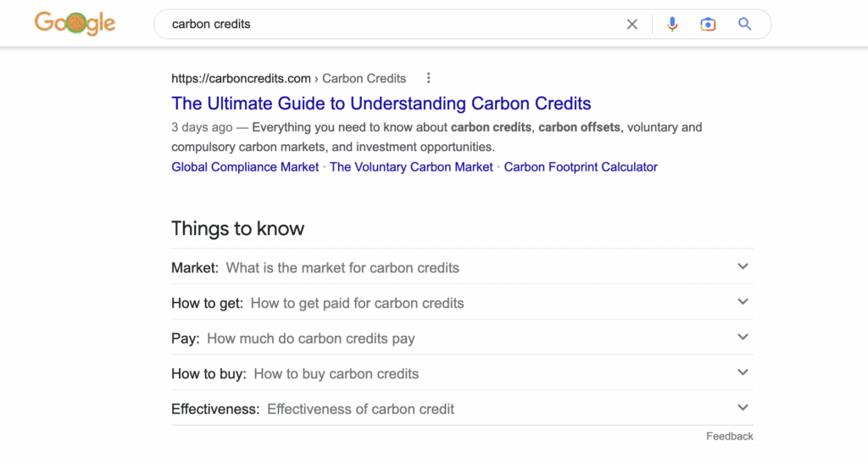Open the 'Global Compliance Market' sitelink
This screenshot has height=464, width=868.
(245, 167)
